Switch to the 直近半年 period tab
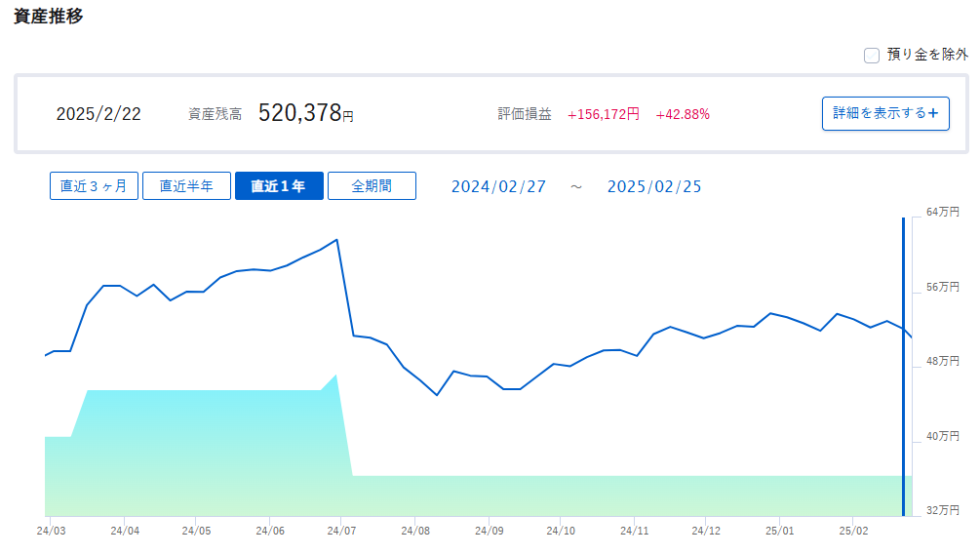980x555 pixels. 186,185
